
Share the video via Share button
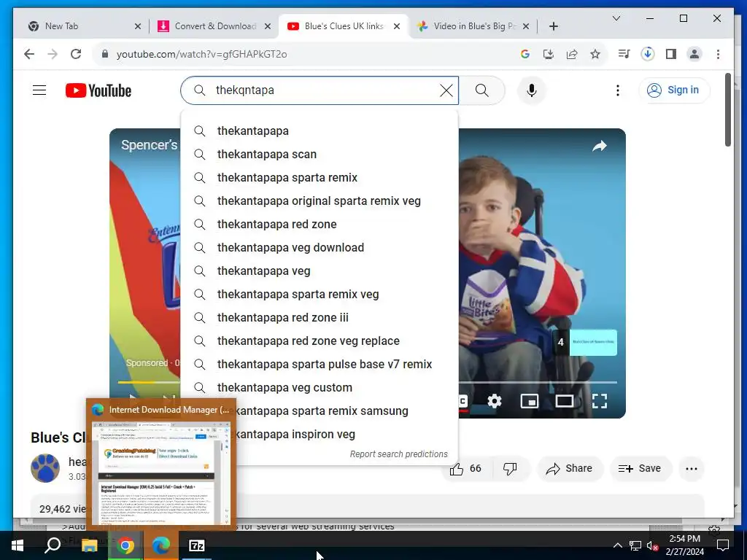pyautogui.click(x=570, y=469)
